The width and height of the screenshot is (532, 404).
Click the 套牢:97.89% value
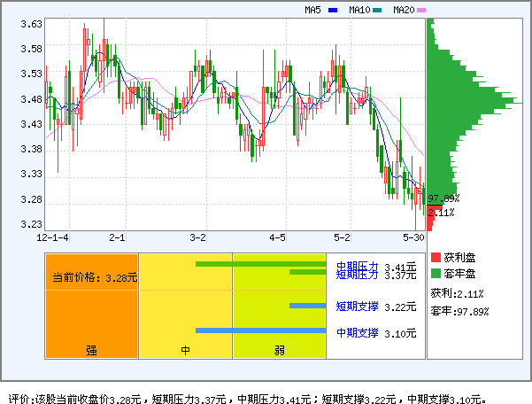459,311
